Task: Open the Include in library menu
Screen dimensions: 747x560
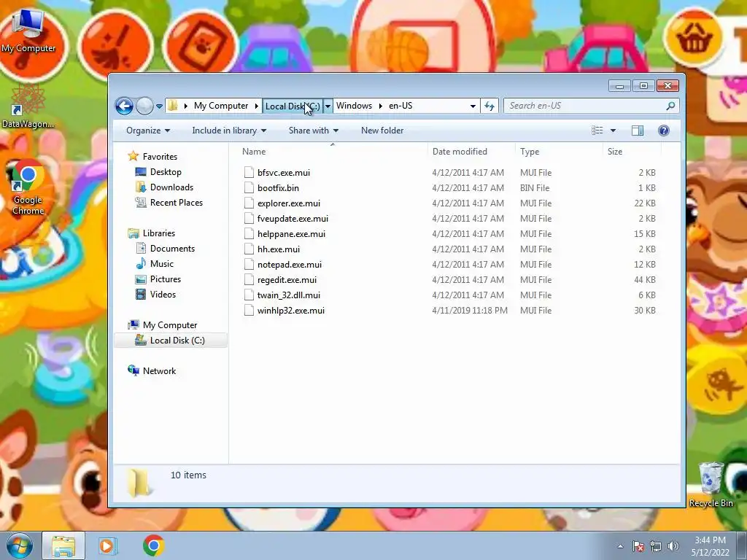Action: [x=229, y=131]
